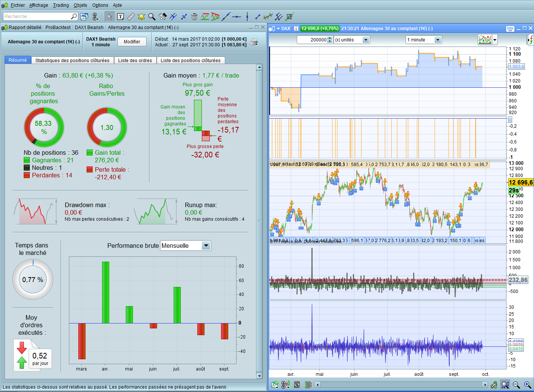This screenshot has height=392, width=534.
Task: Open alerts with the bell icon
Action: point(141,17)
